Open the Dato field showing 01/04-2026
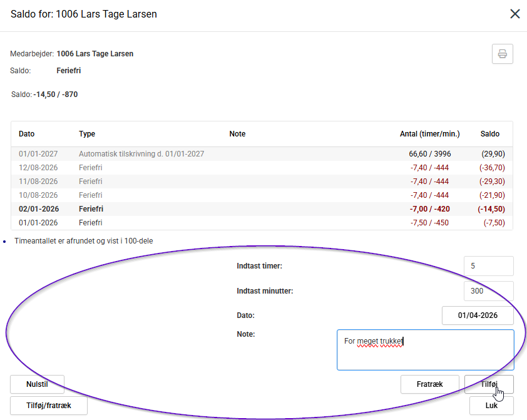This screenshot has height=420, width=527. coord(478,315)
